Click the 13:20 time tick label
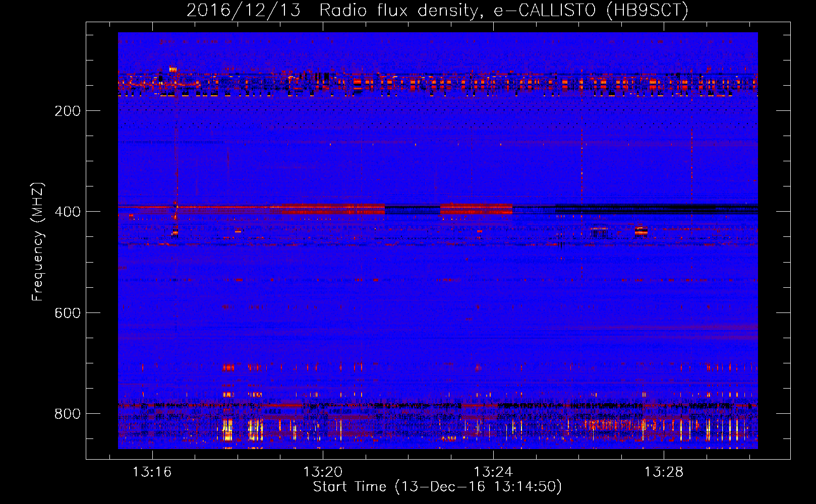Image resolution: width=816 pixels, height=504 pixels. point(322,472)
